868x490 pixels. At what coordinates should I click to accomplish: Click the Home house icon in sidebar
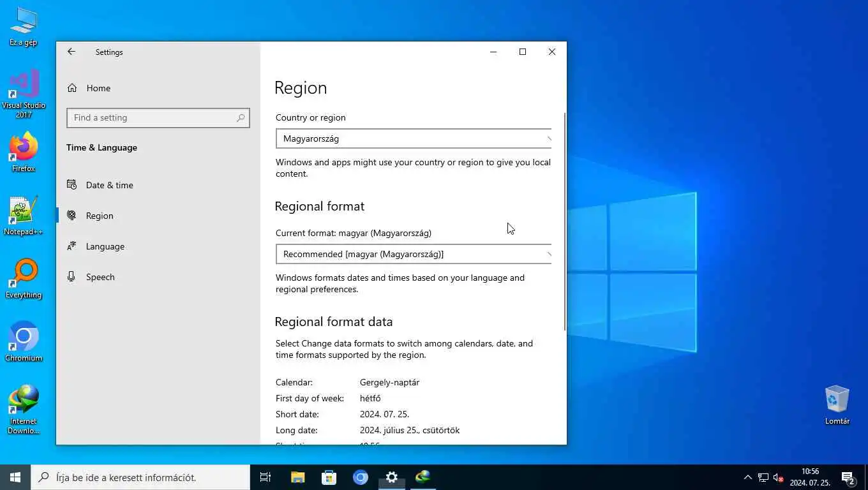point(72,88)
